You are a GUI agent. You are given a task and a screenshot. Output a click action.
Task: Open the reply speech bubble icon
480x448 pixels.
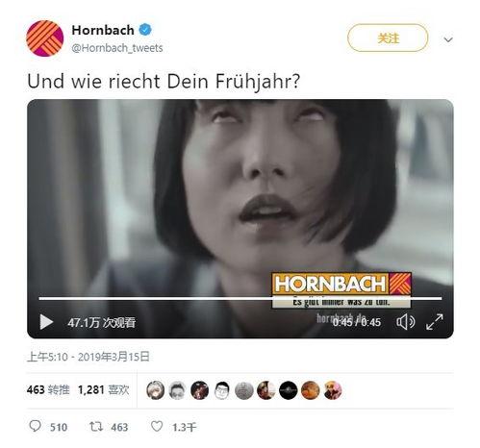tap(35, 426)
